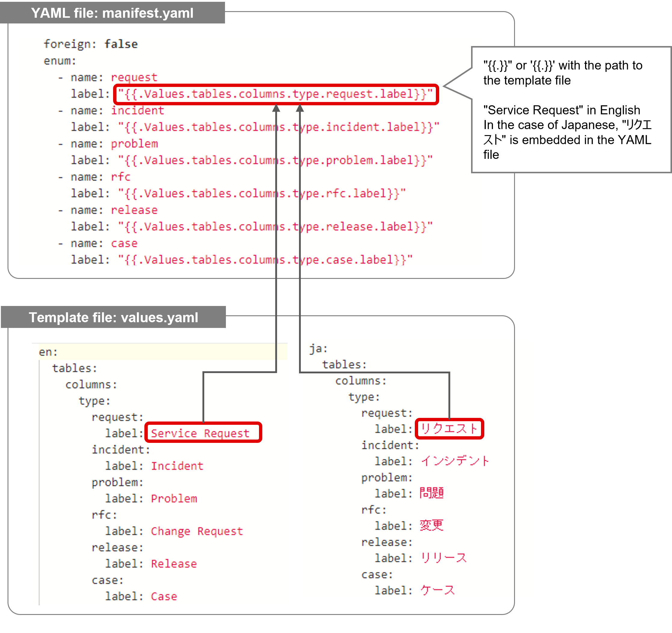672x633 pixels.
Task: Click the highlighted Japanese label リクエスト
Action: [450, 428]
